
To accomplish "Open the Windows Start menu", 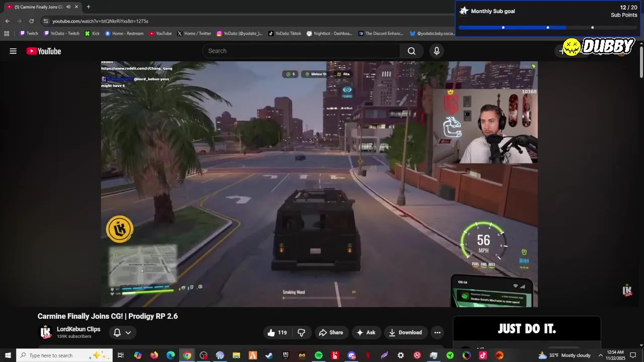I will click(x=8, y=355).
